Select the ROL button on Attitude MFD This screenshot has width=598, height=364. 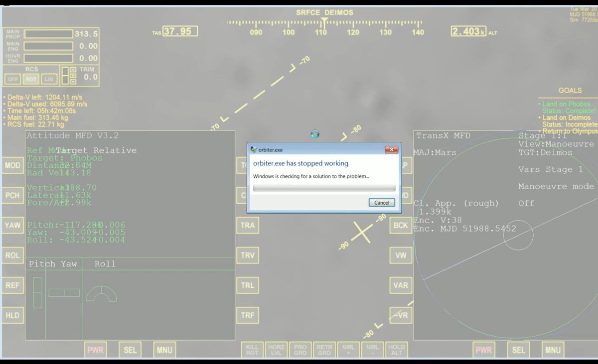12,255
